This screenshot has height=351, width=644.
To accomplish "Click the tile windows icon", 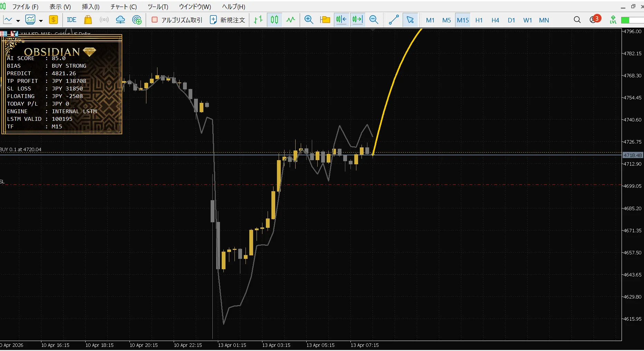I will 325,20.
